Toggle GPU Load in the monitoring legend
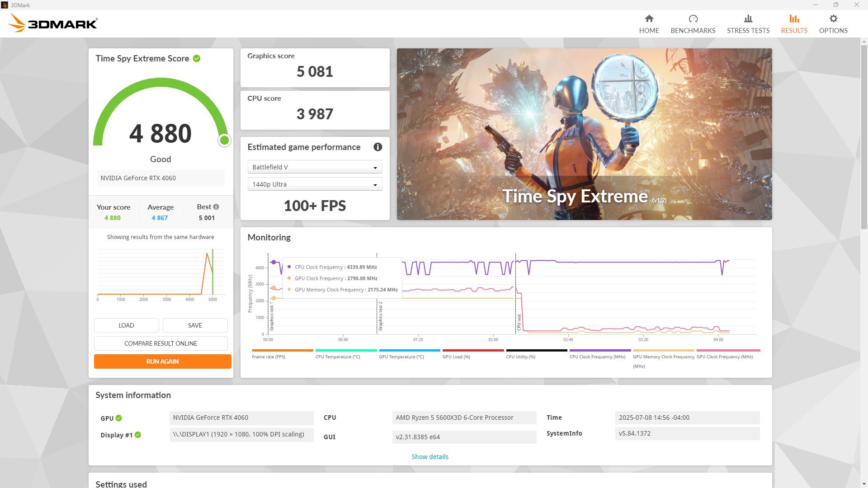Viewport: 868px width, 488px height. click(x=473, y=352)
